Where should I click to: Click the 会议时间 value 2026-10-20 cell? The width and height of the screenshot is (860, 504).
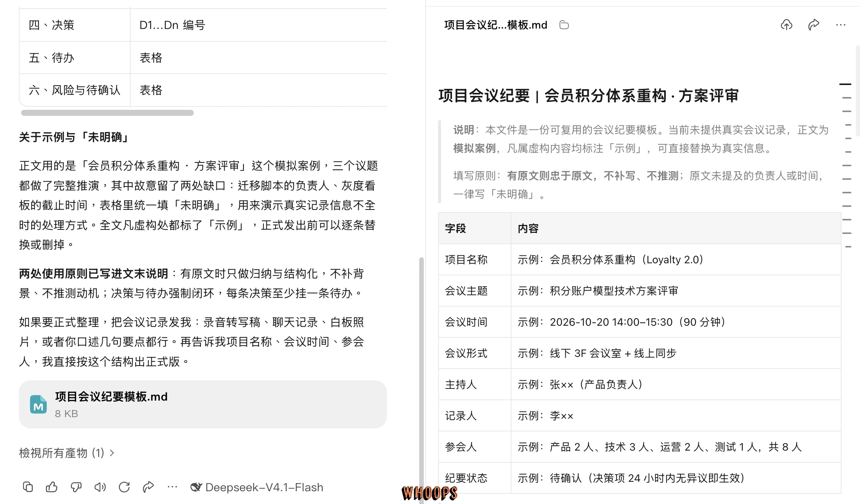click(676, 322)
